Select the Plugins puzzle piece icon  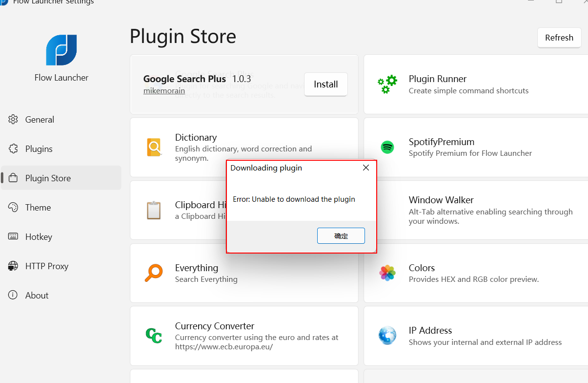(x=13, y=149)
